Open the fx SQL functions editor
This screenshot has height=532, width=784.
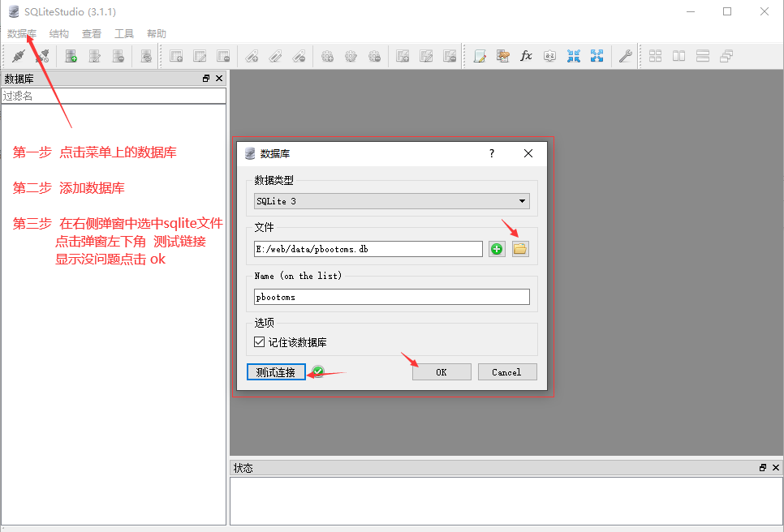[x=526, y=56]
